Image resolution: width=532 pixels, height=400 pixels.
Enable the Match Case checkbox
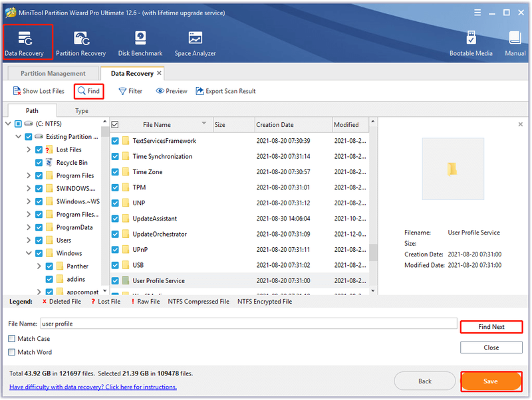click(11, 339)
